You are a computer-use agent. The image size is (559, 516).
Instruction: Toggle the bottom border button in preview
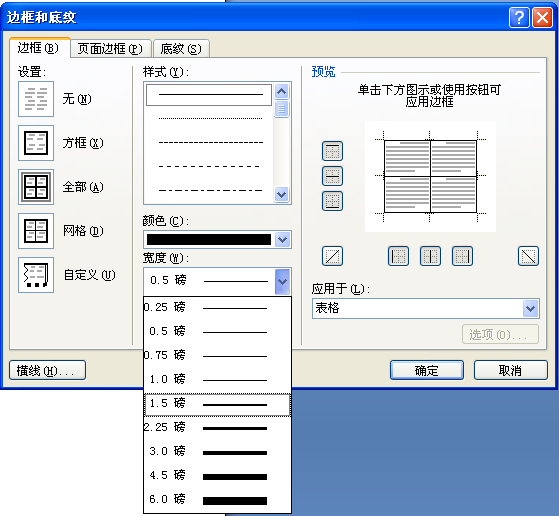pos(332,201)
